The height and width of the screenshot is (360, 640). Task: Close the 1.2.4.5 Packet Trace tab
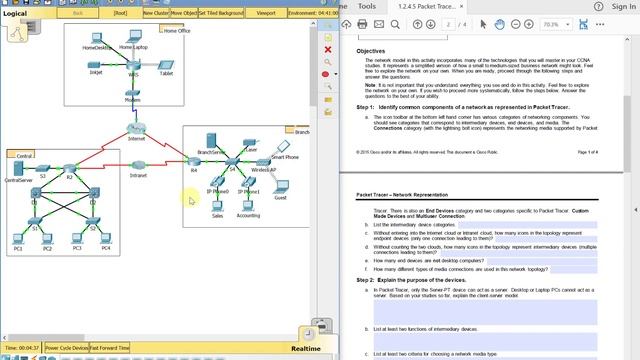pos(462,7)
